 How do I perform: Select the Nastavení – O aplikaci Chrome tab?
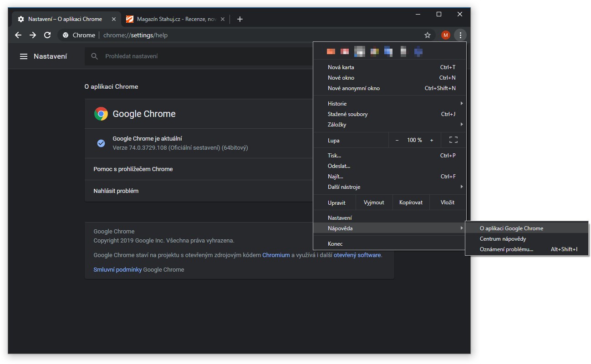click(x=66, y=19)
